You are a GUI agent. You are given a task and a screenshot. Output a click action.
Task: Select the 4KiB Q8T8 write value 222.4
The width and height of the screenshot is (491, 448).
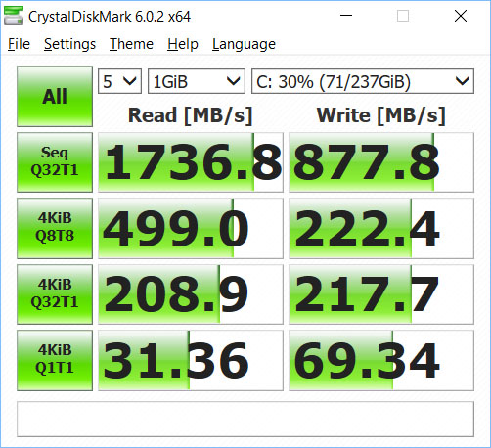coord(381,228)
